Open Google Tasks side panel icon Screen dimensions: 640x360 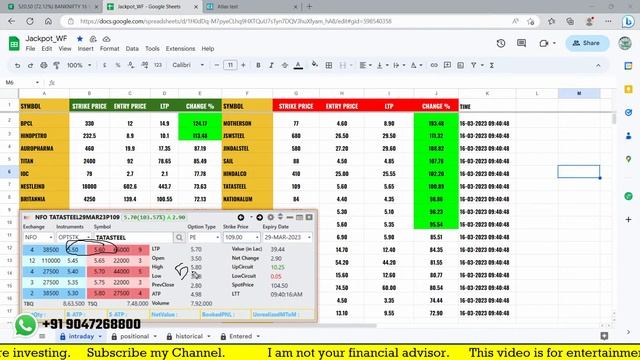tap(629, 112)
